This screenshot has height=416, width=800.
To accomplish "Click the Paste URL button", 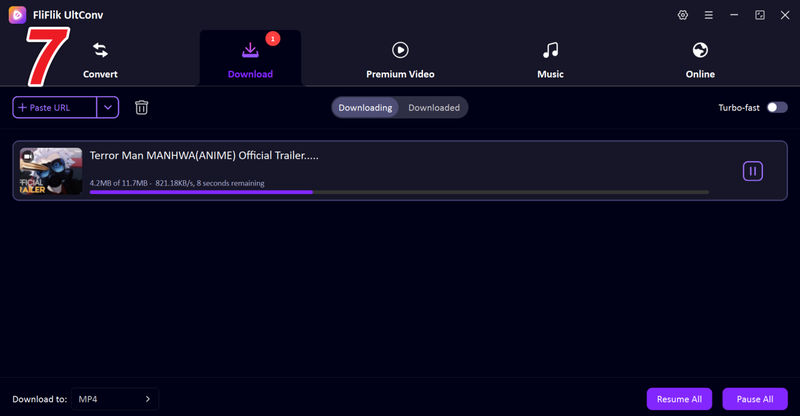I will pos(55,107).
